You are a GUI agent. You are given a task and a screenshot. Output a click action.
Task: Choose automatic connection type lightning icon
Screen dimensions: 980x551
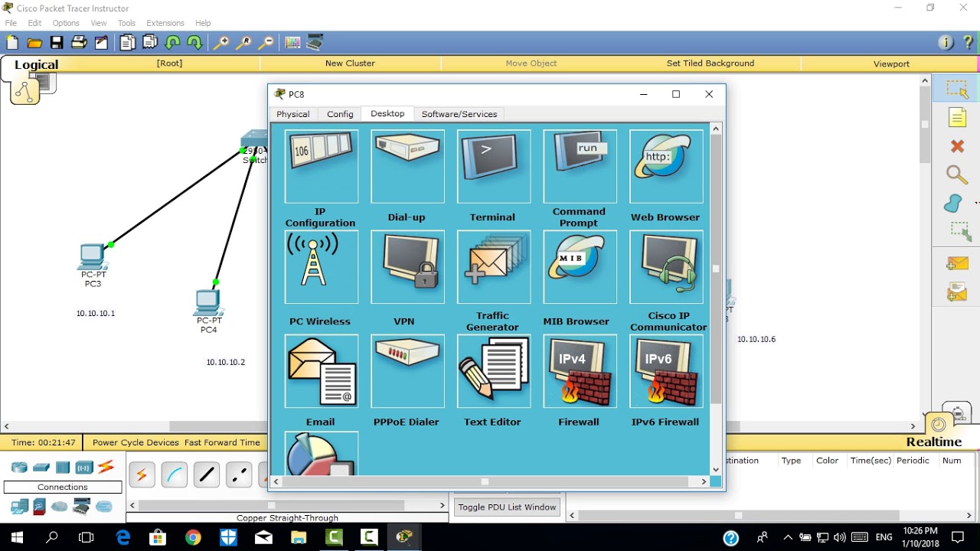(142, 475)
